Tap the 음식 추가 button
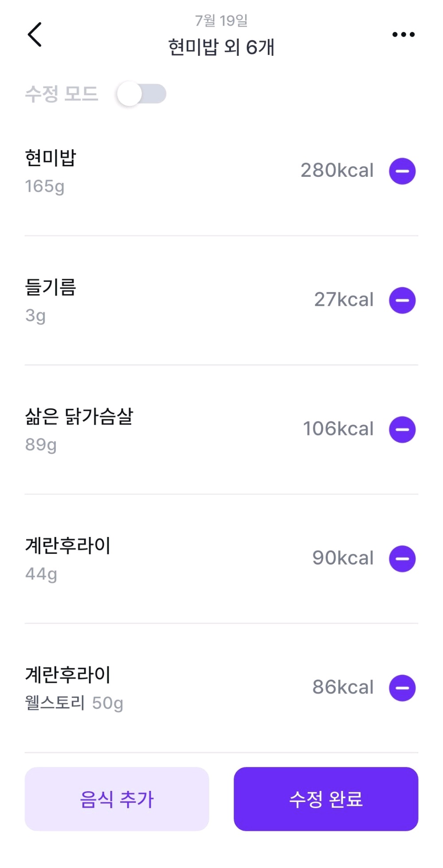This screenshot has width=443, height=868. pyautogui.click(x=117, y=799)
